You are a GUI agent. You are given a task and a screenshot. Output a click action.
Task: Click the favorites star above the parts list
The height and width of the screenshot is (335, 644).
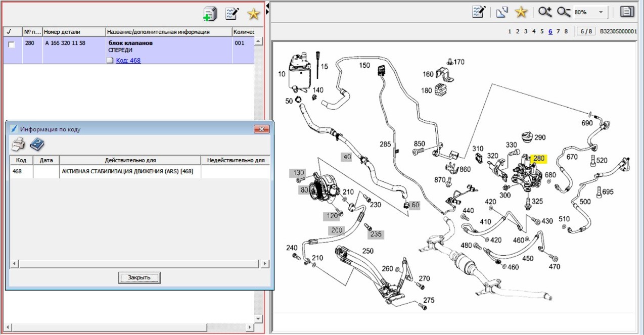(253, 14)
